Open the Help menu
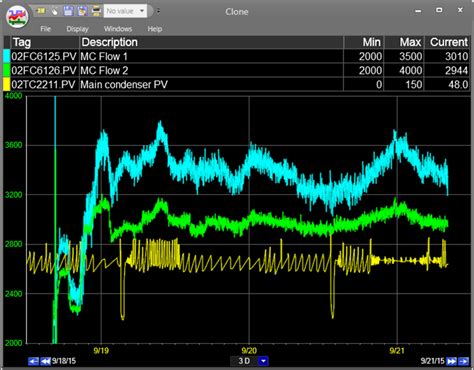 click(x=155, y=29)
